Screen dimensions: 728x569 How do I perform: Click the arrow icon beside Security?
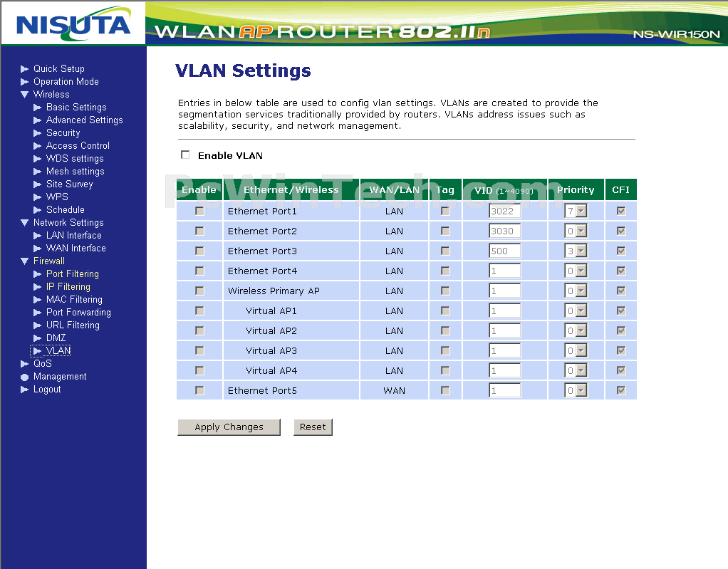[38, 133]
